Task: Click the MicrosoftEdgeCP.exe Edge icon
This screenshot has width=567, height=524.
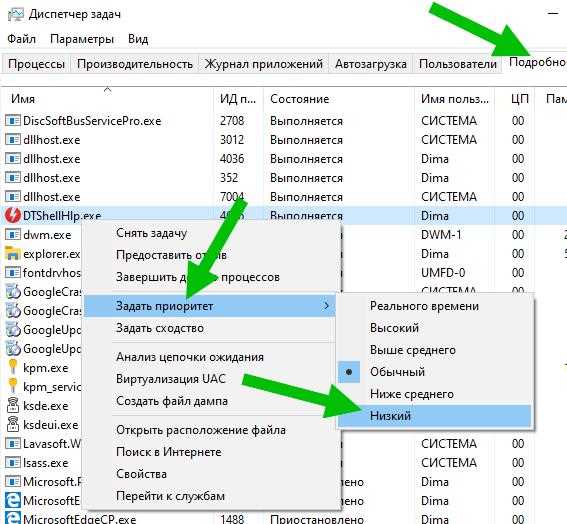Action: (13, 518)
